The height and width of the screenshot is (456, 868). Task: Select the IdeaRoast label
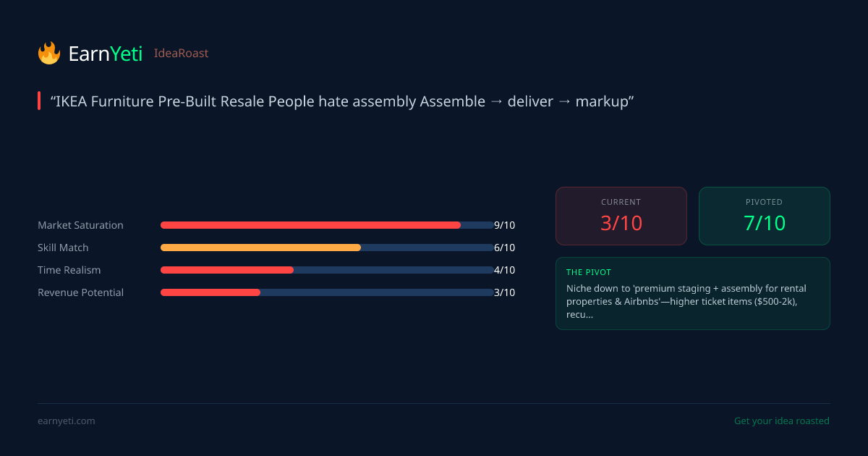click(181, 54)
